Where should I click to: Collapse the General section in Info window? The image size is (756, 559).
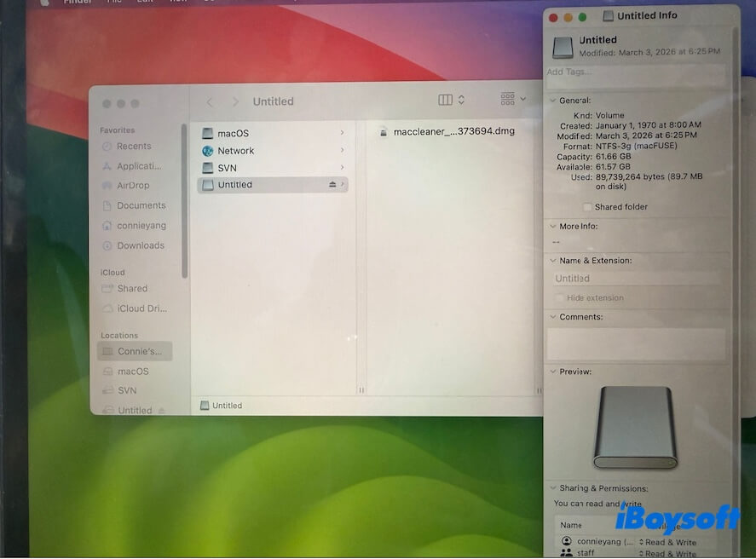(553, 101)
